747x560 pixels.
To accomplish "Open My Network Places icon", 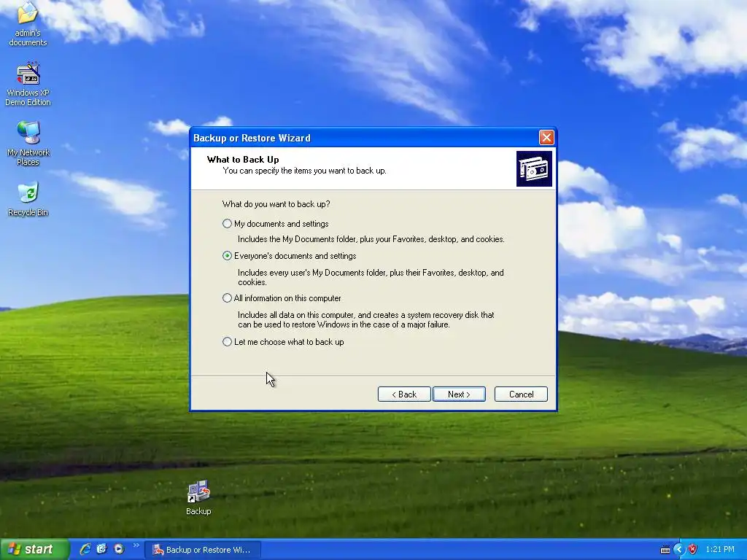I will [28, 144].
